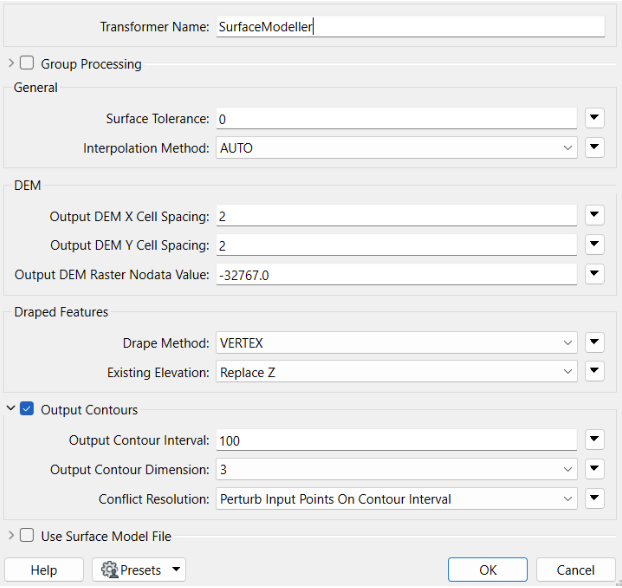The image size is (622, 588).
Task: Click the Group Processing label
Action: [x=91, y=64]
